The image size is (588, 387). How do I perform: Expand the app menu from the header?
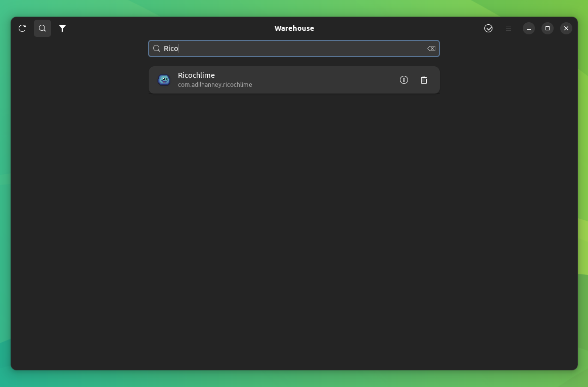pos(509,28)
